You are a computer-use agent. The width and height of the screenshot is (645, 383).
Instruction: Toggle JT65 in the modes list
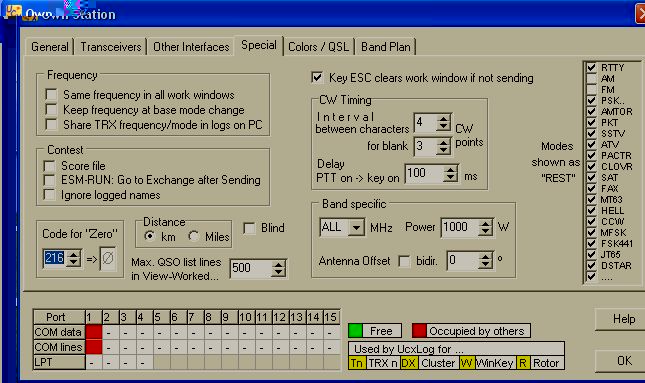click(x=592, y=254)
